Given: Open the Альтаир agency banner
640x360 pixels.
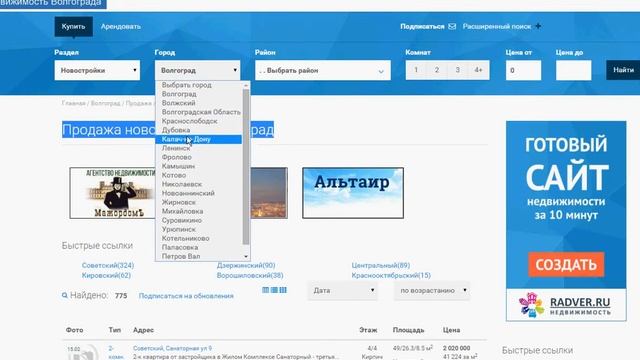Looking at the screenshot, I should coord(353,193).
